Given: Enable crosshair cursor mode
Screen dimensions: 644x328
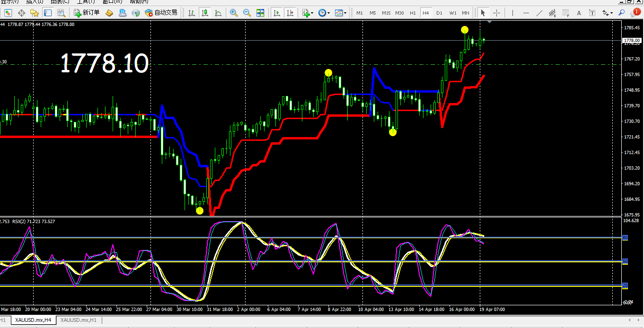Looking at the screenshot, I should click(496, 13).
